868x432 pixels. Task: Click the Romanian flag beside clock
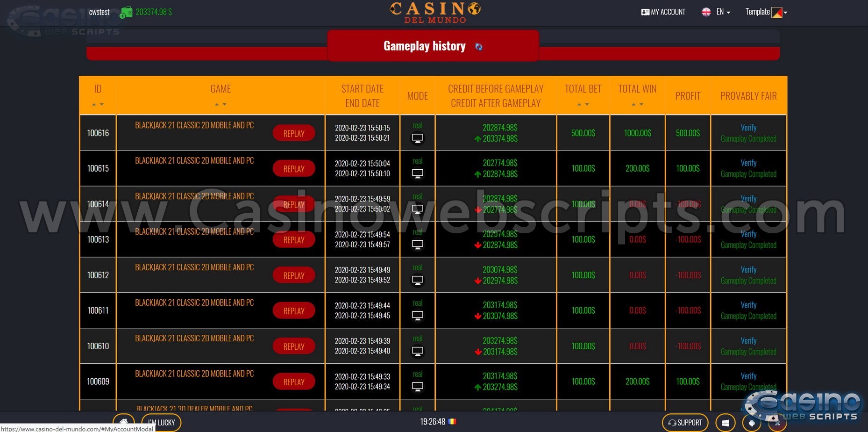click(452, 422)
